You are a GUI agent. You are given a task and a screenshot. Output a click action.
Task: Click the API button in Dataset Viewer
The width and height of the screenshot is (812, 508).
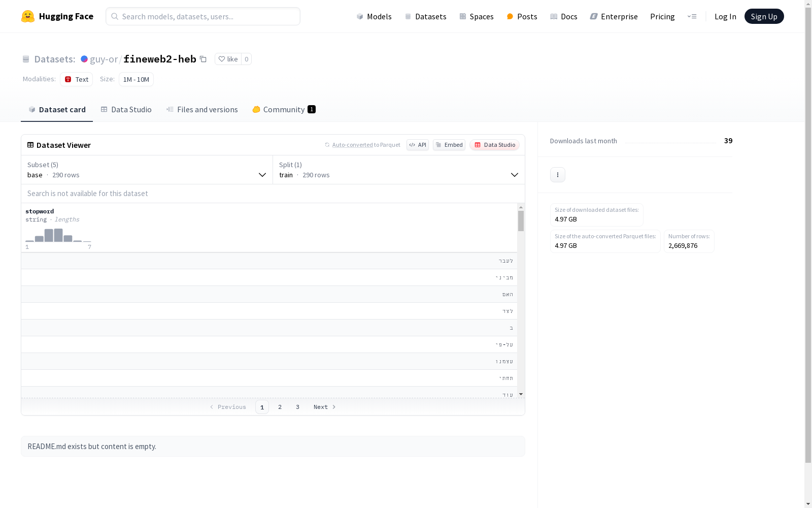click(x=418, y=145)
